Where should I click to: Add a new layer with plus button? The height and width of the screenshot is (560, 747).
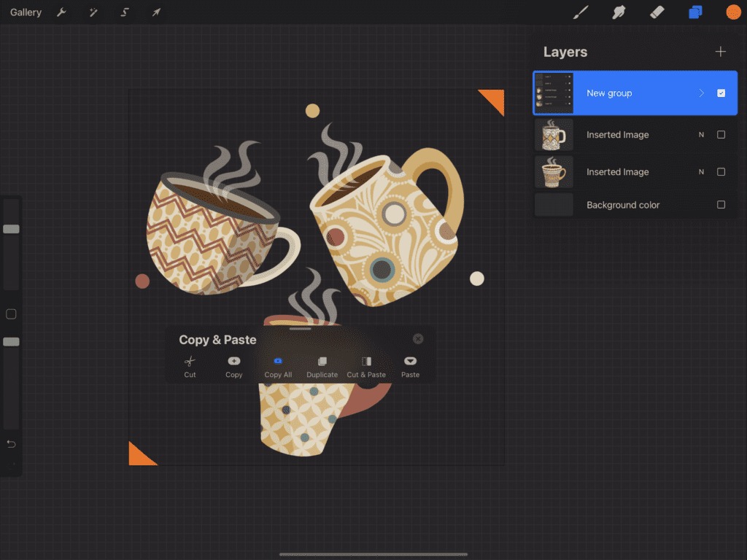coord(721,52)
